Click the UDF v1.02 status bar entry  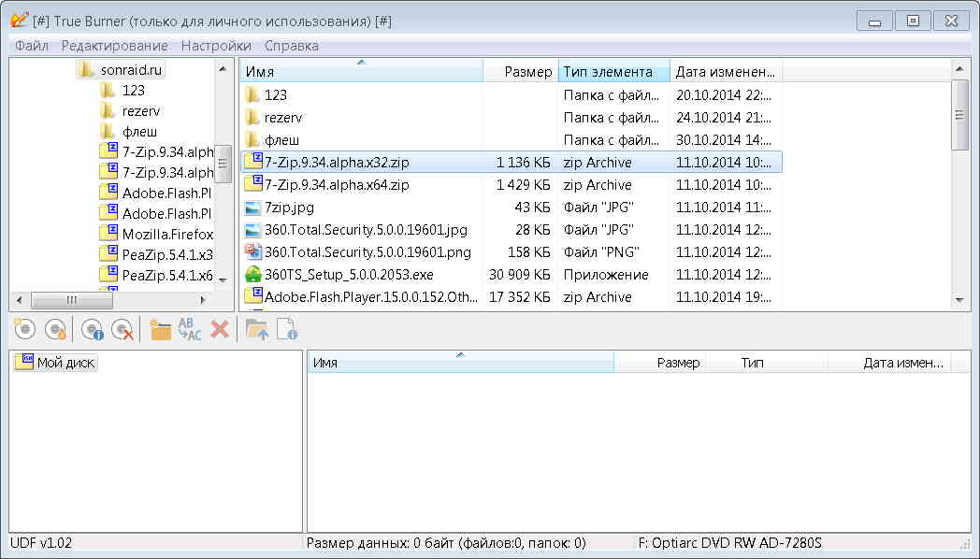(41, 543)
